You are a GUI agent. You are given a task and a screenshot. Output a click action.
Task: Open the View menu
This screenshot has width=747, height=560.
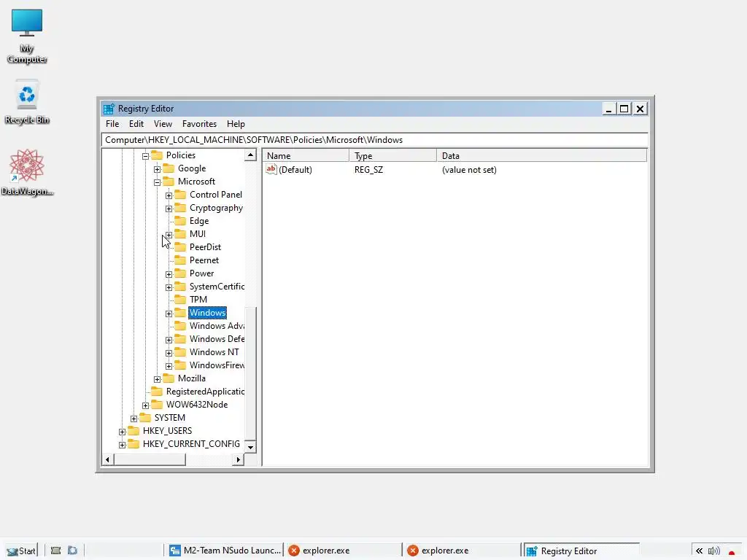point(163,124)
